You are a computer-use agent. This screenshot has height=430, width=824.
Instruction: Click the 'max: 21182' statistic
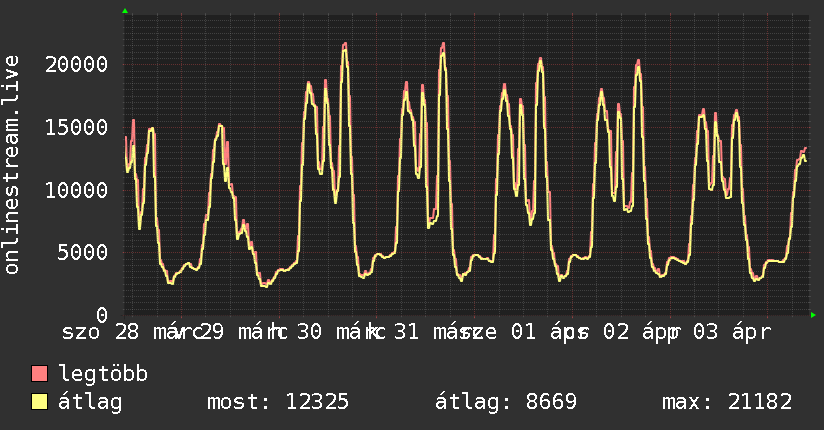(727, 402)
